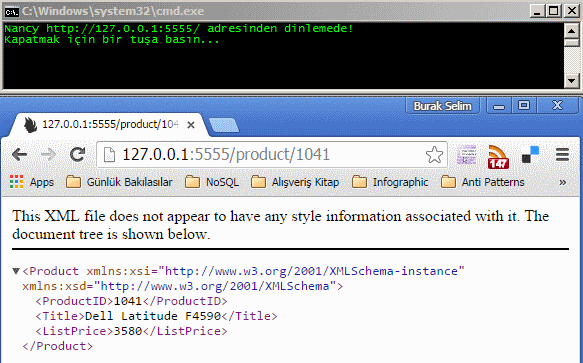The image size is (583, 363).
Task: Click the ProductID value 1041
Action: pyautogui.click(x=128, y=301)
